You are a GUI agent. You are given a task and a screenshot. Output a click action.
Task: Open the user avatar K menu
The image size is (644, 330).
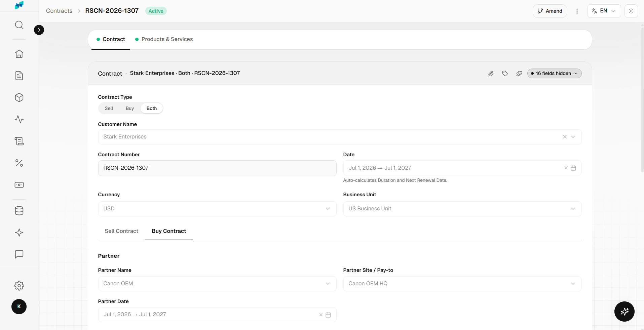(x=19, y=306)
